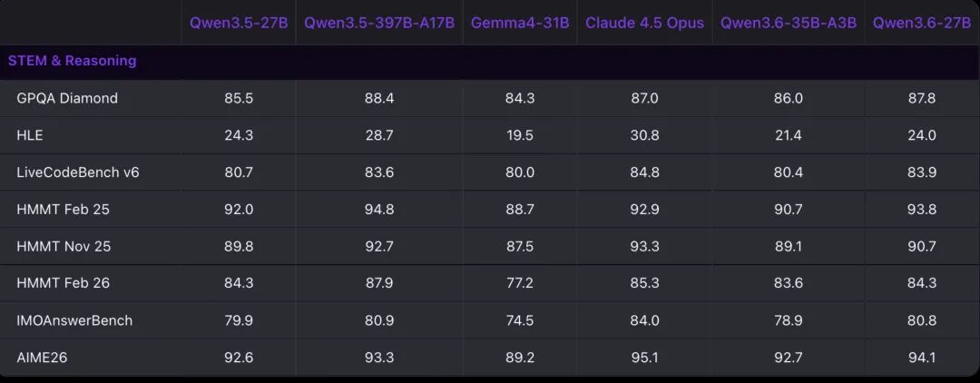980x383 pixels.
Task: Select the IMOAnswerBench row label
Action: (x=74, y=320)
